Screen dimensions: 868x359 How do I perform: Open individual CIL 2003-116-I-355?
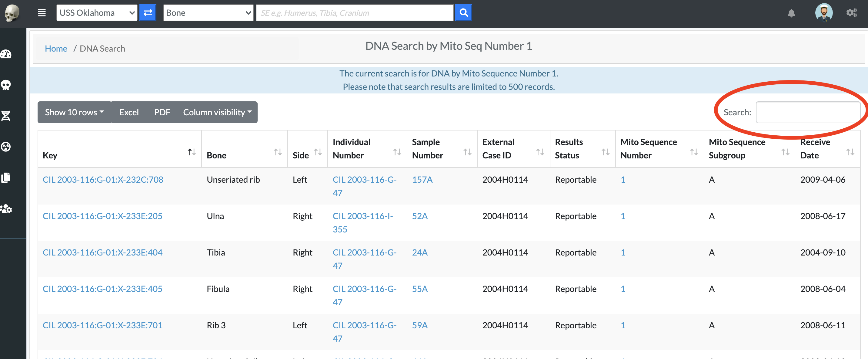coord(363,223)
